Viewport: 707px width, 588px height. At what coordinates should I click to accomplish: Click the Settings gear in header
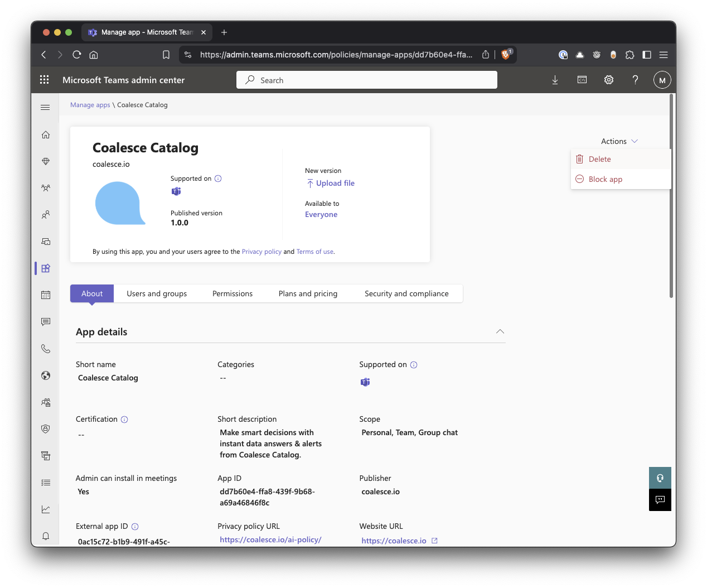[x=609, y=80]
